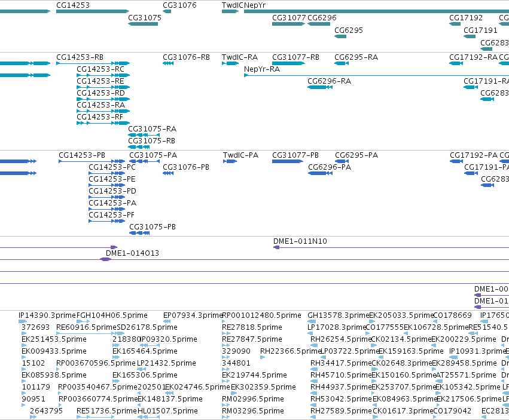This screenshot has width=509, height=420.
Task: Select transcript CG31075-RB
Action: pyautogui.click(x=151, y=142)
